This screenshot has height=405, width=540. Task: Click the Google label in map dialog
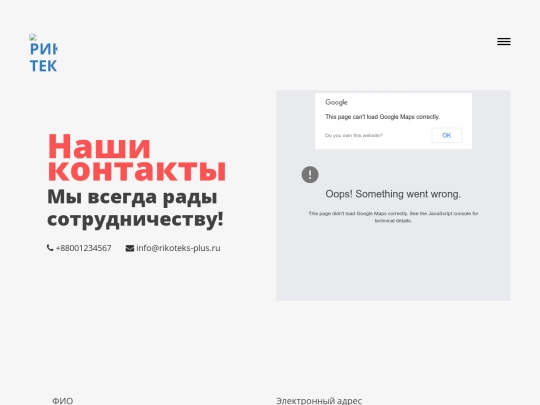(x=336, y=102)
